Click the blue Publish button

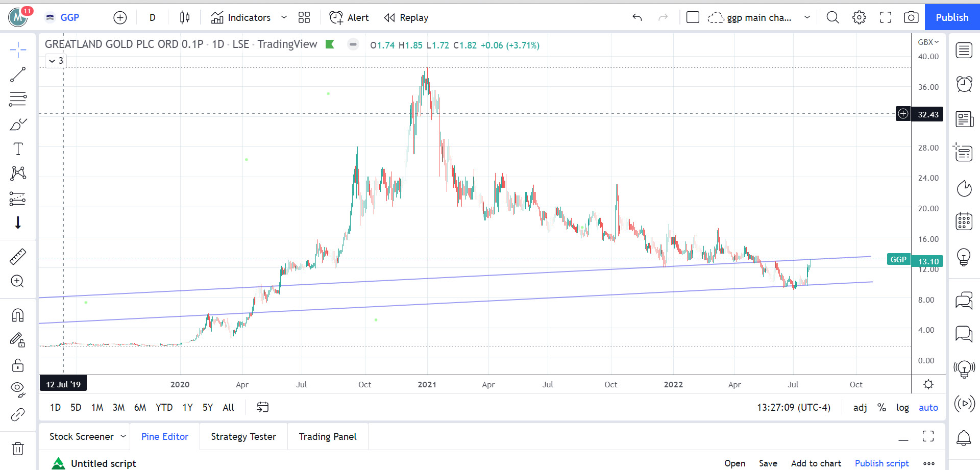point(952,17)
